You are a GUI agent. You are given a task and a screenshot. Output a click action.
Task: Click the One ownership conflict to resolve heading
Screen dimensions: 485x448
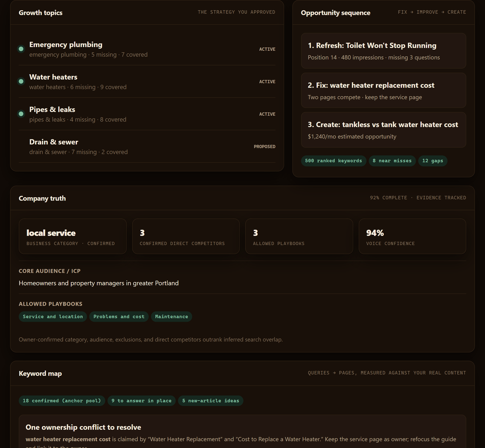[x=83, y=427]
